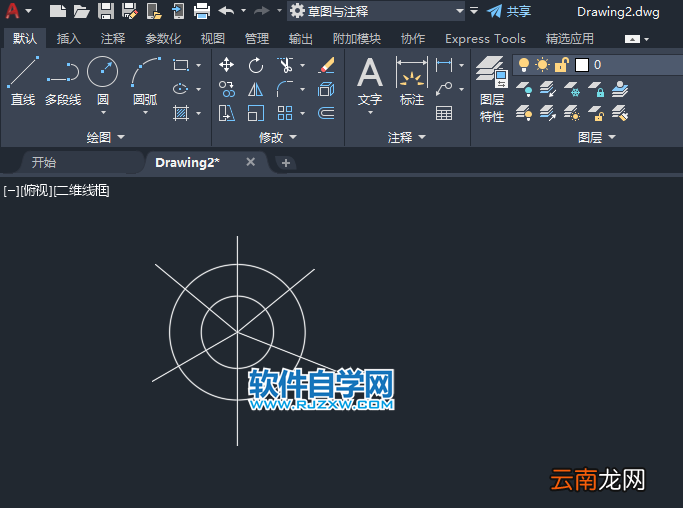The height and width of the screenshot is (508, 683).
Task: Click the Hatch tool icon
Action: point(180,113)
